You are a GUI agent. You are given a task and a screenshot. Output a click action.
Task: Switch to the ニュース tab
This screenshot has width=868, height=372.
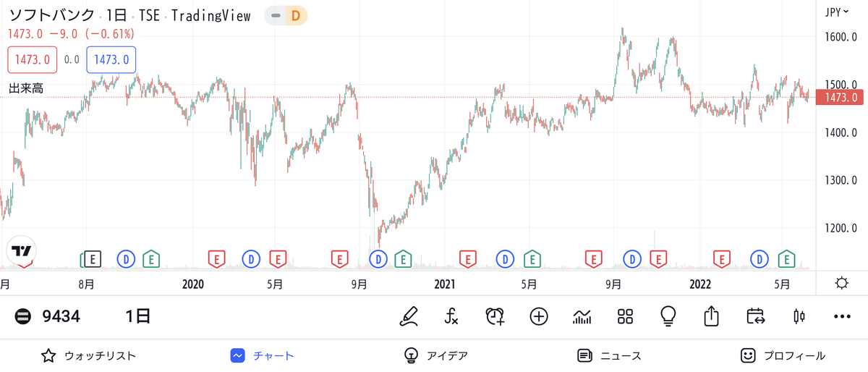click(609, 355)
